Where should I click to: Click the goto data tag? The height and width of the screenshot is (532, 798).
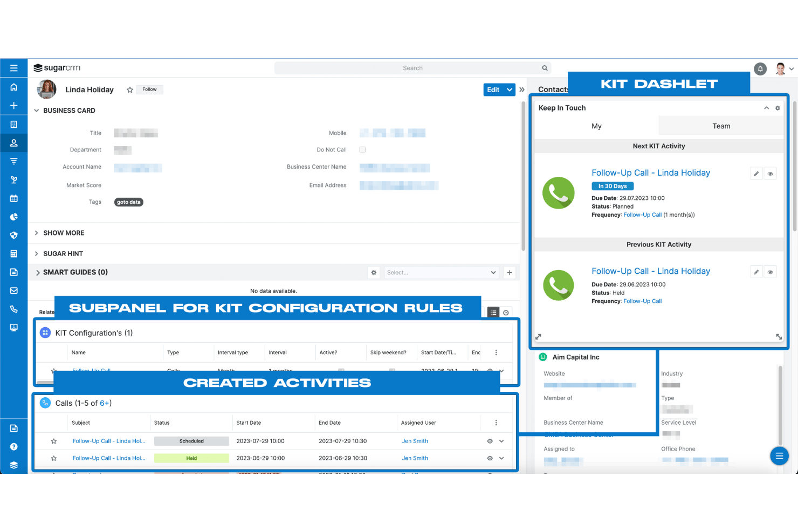coord(129,202)
